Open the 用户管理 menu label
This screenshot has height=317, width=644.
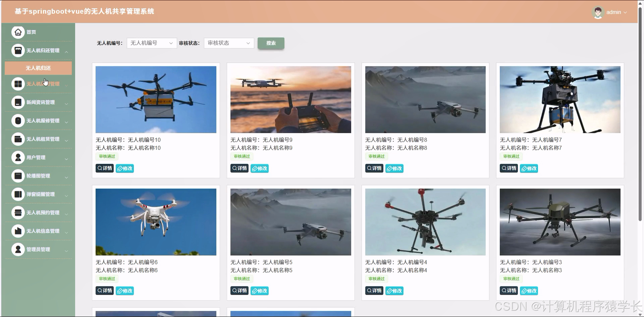pos(36,157)
